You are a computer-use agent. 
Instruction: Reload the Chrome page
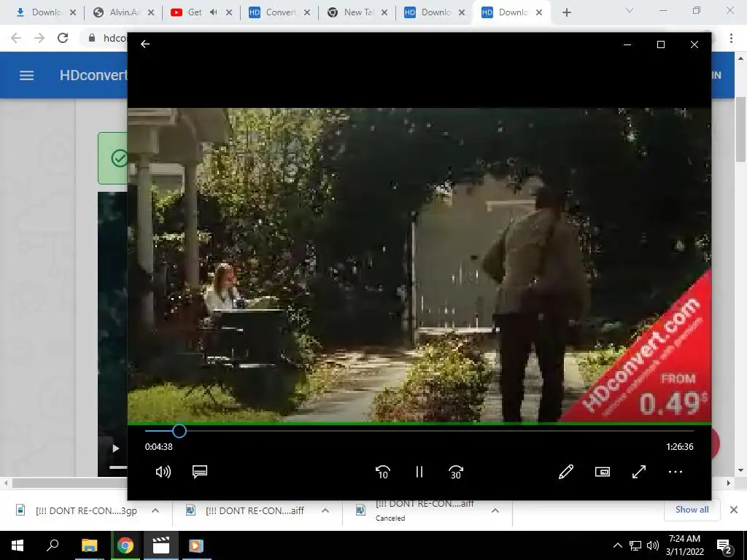(63, 38)
